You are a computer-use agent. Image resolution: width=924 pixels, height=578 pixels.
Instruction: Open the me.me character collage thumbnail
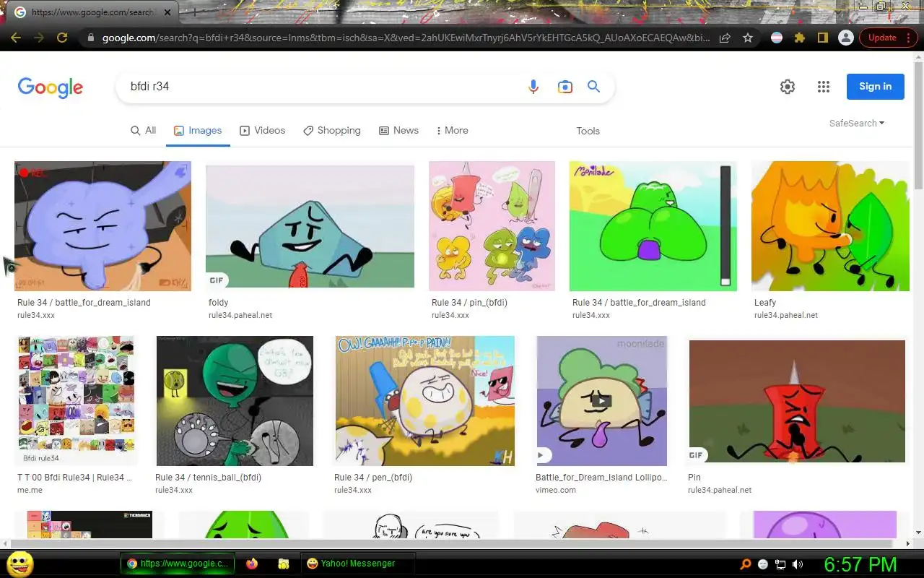(x=76, y=402)
